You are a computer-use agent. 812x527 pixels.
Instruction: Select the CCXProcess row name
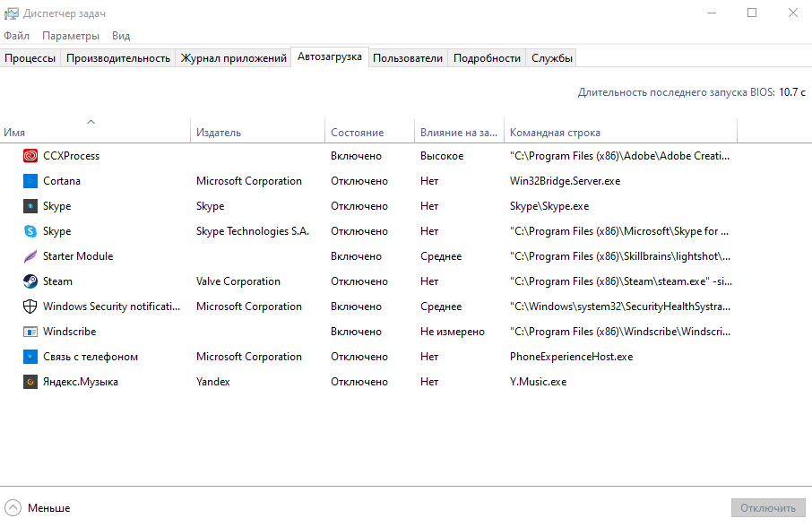pos(71,156)
